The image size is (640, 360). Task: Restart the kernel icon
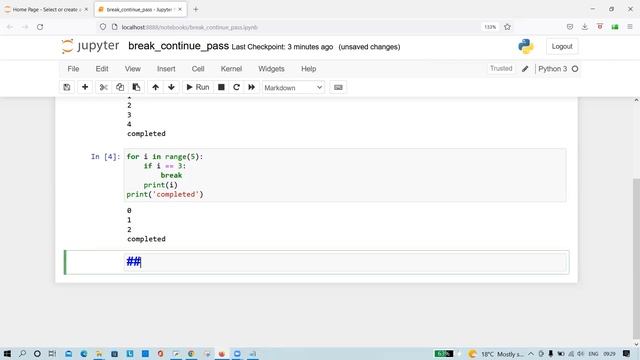pyautogui.click(x=236, y=87)
